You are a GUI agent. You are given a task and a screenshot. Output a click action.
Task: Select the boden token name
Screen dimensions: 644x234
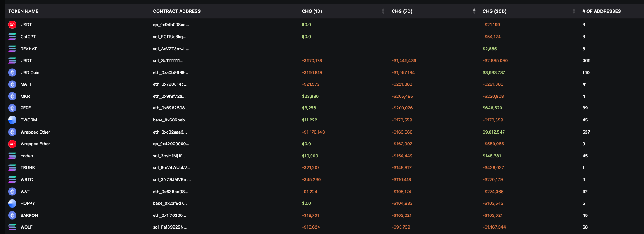pyautogui.click(x=27, y=156)
